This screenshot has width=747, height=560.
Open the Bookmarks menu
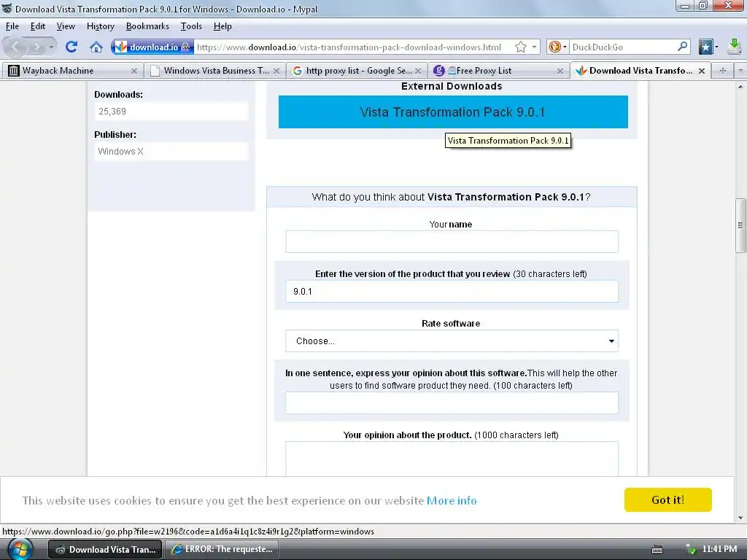pos(147,26)
